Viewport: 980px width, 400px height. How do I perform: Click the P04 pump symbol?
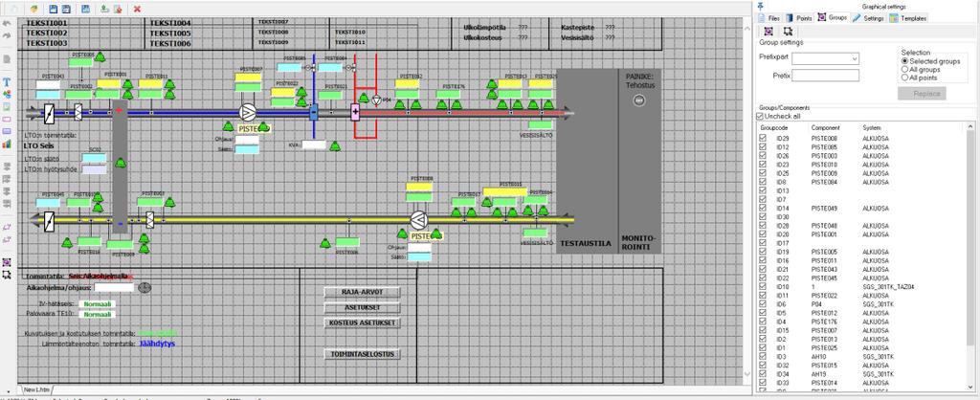[x=376, y=100]
